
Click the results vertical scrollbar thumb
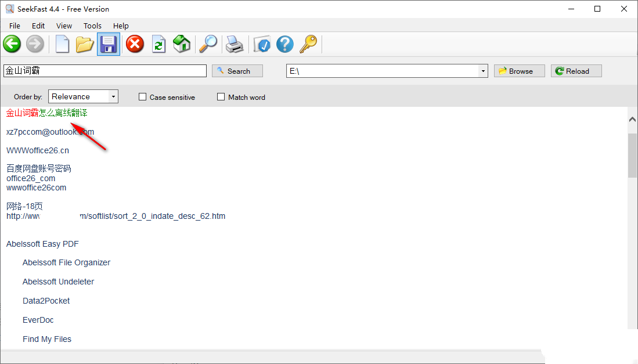632,156
